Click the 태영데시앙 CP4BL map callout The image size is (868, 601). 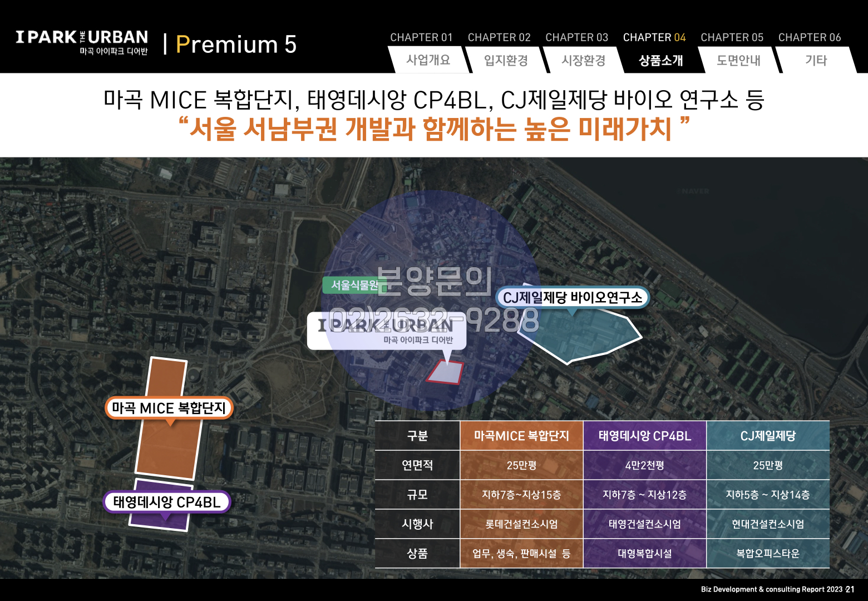tap(167, 502)
